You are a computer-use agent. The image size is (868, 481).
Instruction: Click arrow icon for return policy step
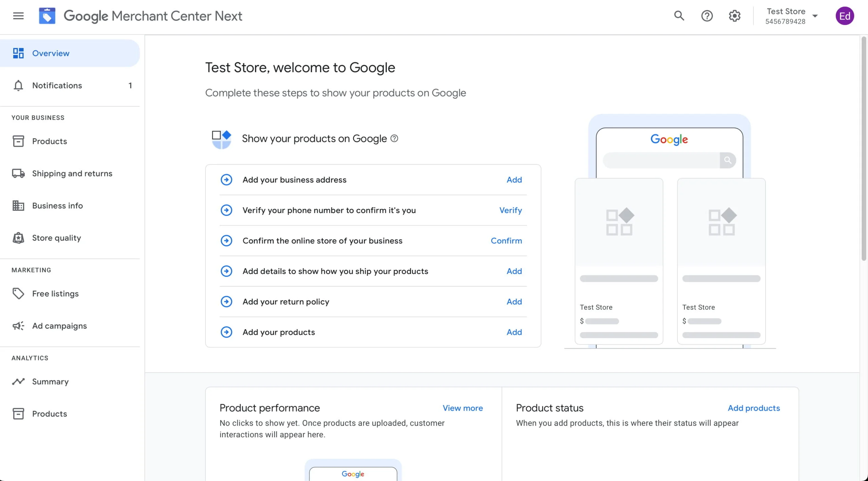click(x=226, y=302)
